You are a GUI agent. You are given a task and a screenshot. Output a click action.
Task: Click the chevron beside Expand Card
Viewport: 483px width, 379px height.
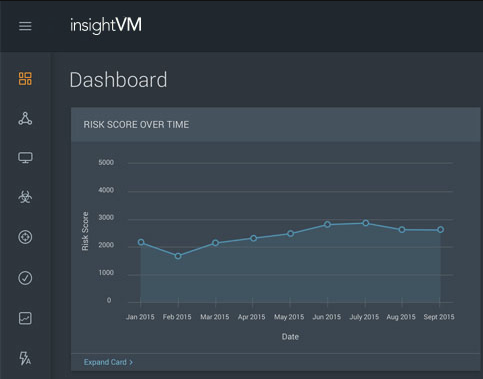pos(131,362)
